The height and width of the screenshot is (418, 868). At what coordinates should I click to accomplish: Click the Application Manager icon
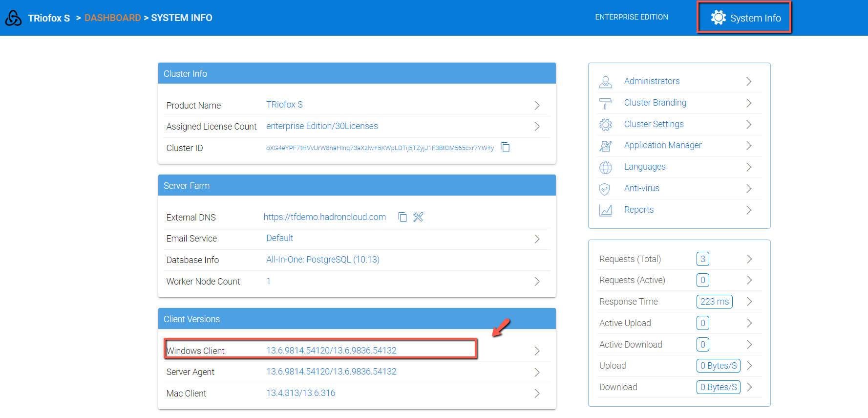606,146
